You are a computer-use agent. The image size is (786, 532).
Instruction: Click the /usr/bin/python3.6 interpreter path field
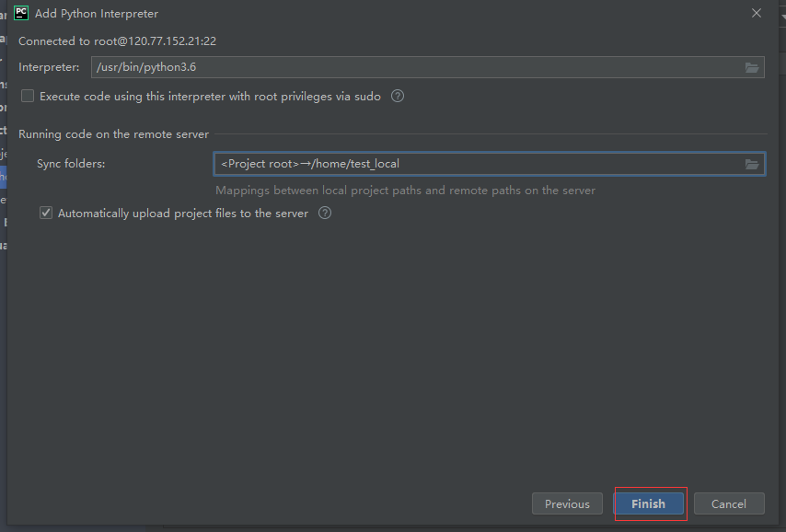pyautogui.click(x=414, y=67)
